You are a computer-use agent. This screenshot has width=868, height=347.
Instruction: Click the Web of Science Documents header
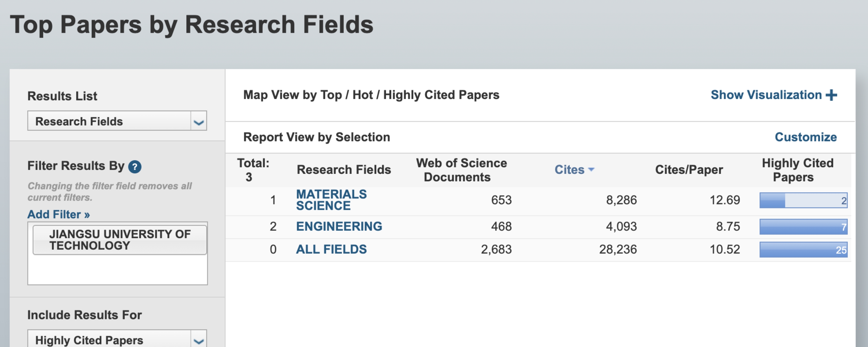coord(461,170)
